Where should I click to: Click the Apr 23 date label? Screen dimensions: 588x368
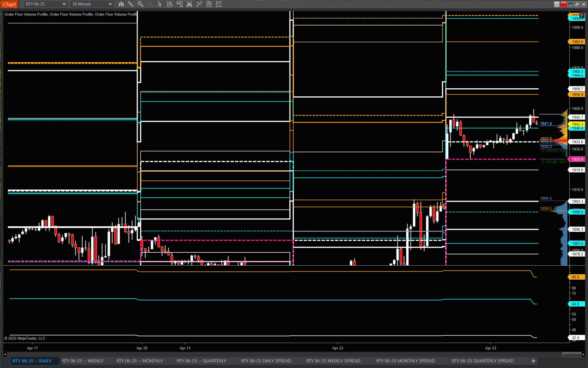point(490,348)
